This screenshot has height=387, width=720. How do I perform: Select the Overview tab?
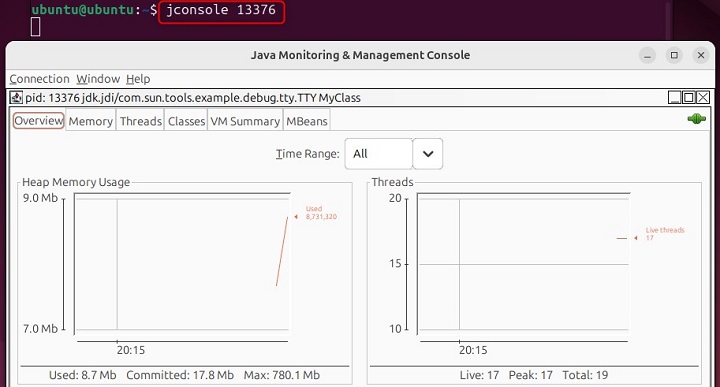39,121
